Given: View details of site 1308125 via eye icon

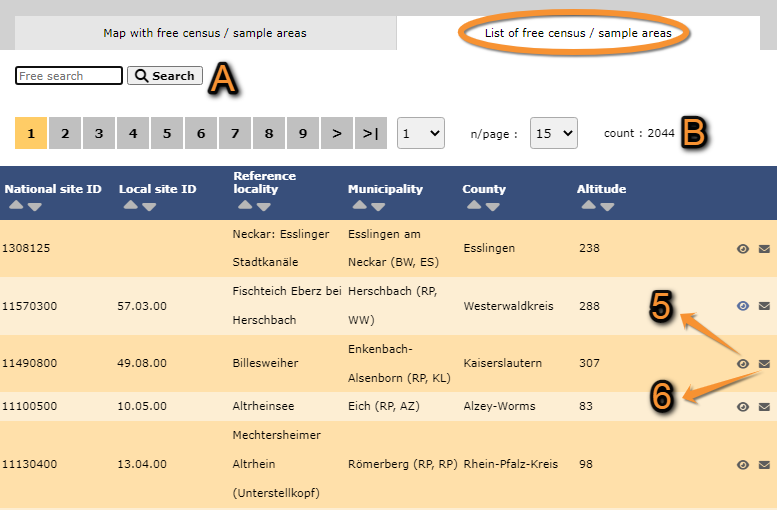Looking at the screenshot, I should tap(743, 249).
